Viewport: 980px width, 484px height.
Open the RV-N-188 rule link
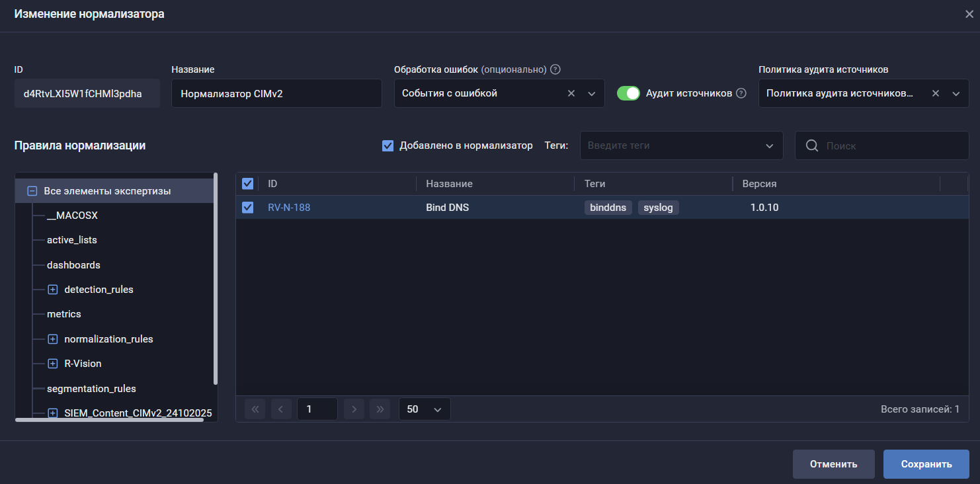(289, 208)
